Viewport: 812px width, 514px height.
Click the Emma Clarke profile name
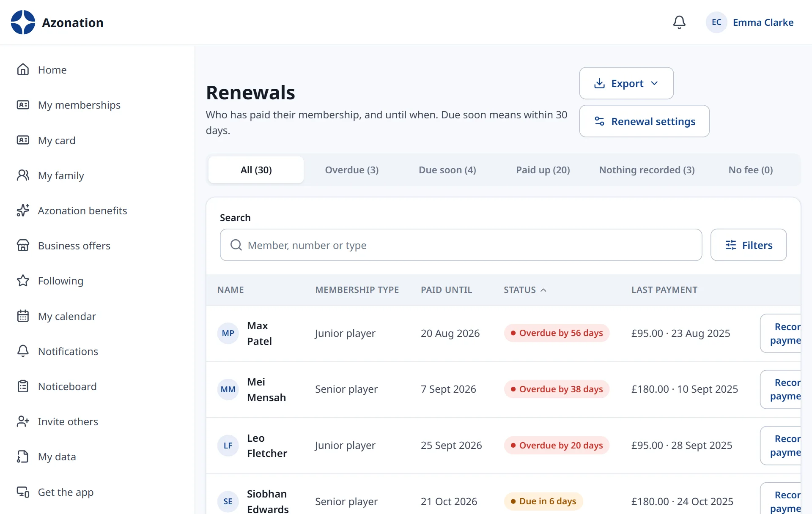(x=763, y=22)
